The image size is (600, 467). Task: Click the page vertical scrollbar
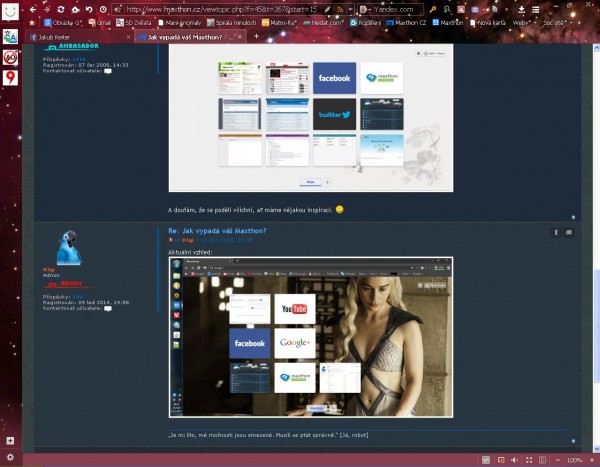pyautogui.click(x=596, y=300)
